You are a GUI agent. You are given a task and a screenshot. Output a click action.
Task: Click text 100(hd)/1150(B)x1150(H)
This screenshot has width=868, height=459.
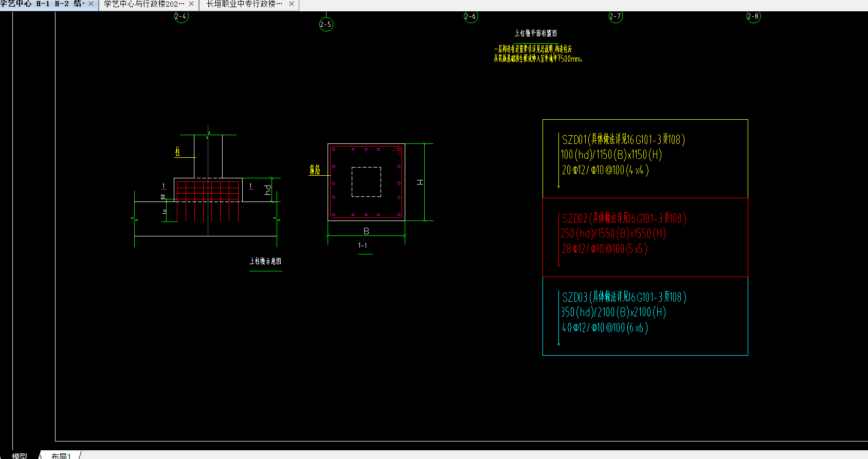click(x=611, y=155)
